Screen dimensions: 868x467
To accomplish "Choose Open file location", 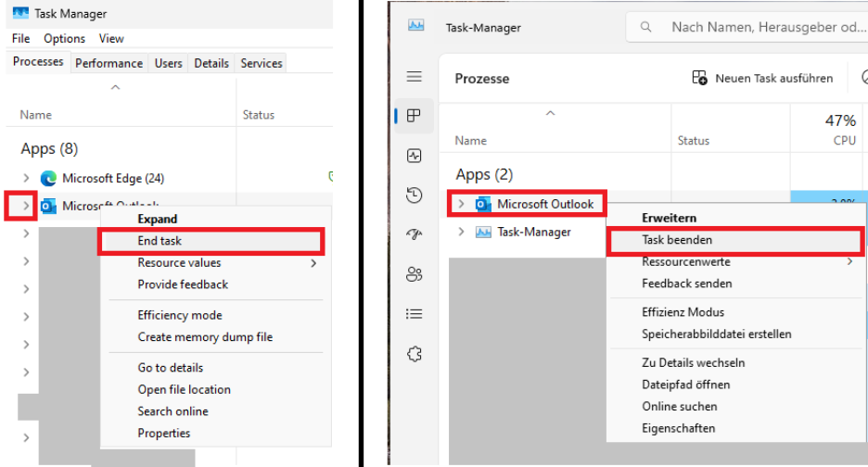I will [184, 389].
